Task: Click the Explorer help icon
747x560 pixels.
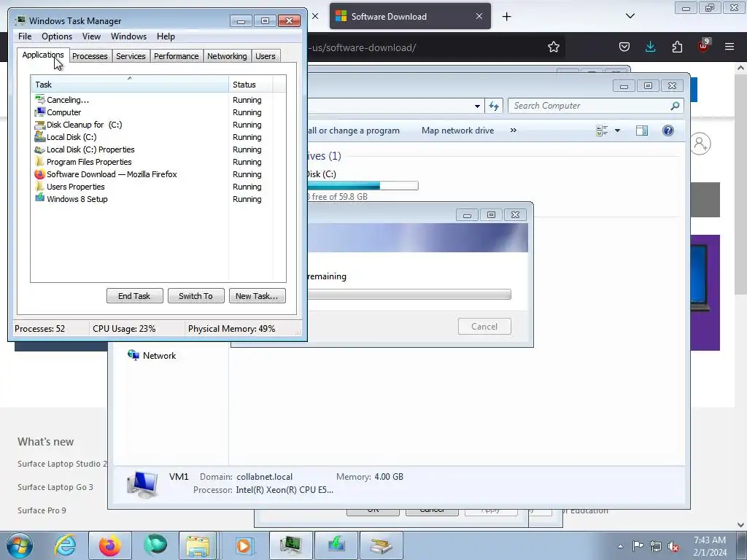Action: (668, 131)
